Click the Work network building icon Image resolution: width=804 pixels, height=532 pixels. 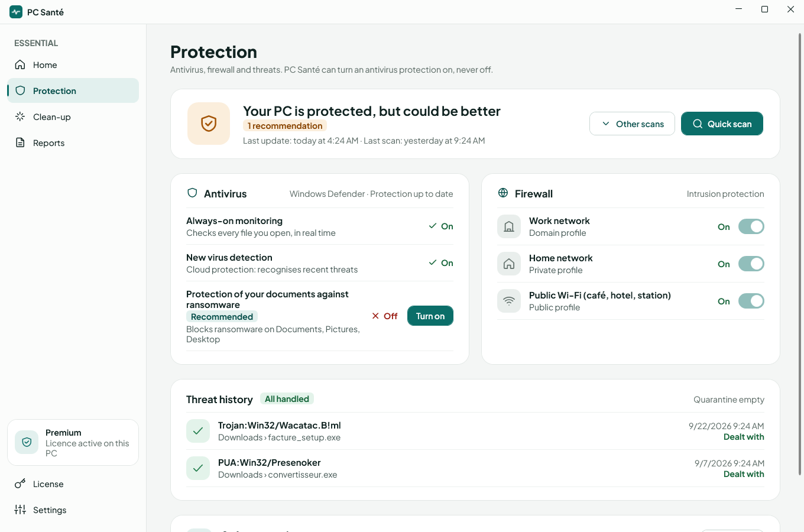pos(509,226)
